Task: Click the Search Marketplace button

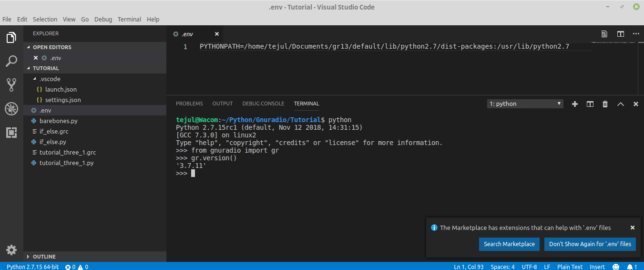Action: 509,244
